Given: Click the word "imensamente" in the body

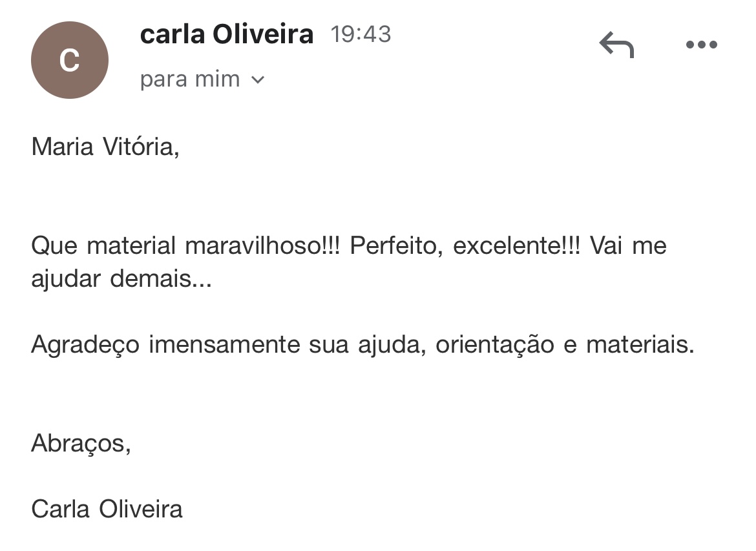Looking at the screenshot, I should (x=224, y=344).
